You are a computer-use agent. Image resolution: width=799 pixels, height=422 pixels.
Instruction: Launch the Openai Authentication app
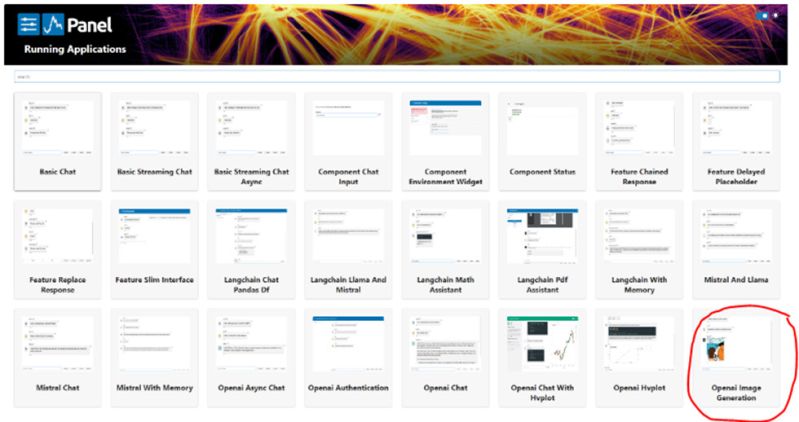349,358
